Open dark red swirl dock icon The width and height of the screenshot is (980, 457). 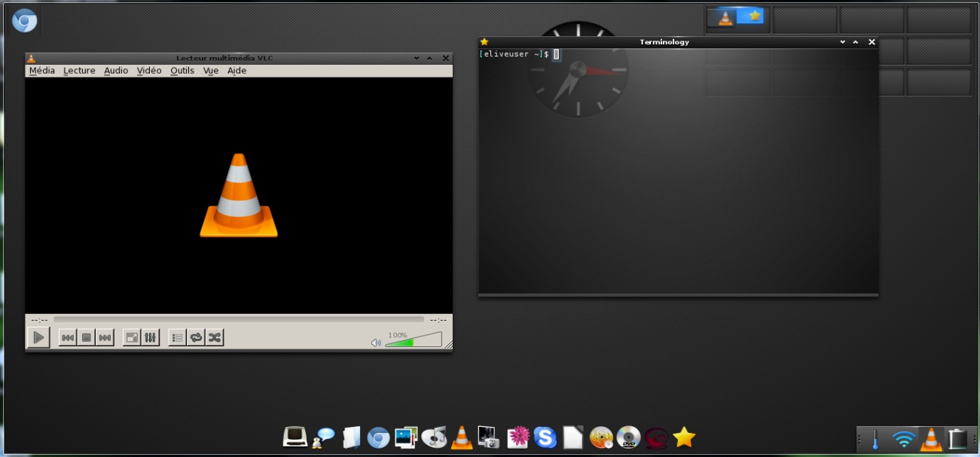656,437
